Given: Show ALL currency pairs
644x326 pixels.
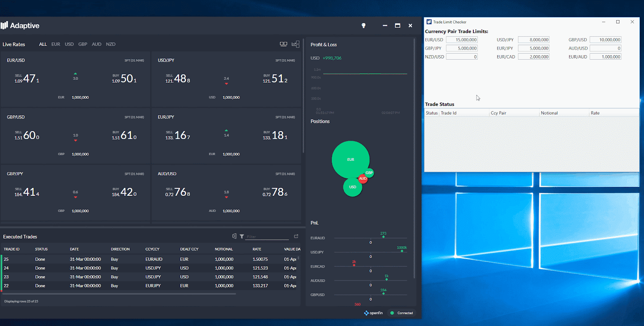Looking at the screenshot, I should click(x=43, y=44).
